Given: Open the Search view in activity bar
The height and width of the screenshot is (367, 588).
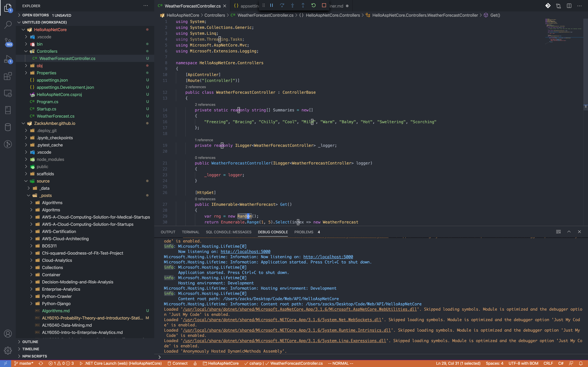Looking at the screenshot, I should coord(8,25).
